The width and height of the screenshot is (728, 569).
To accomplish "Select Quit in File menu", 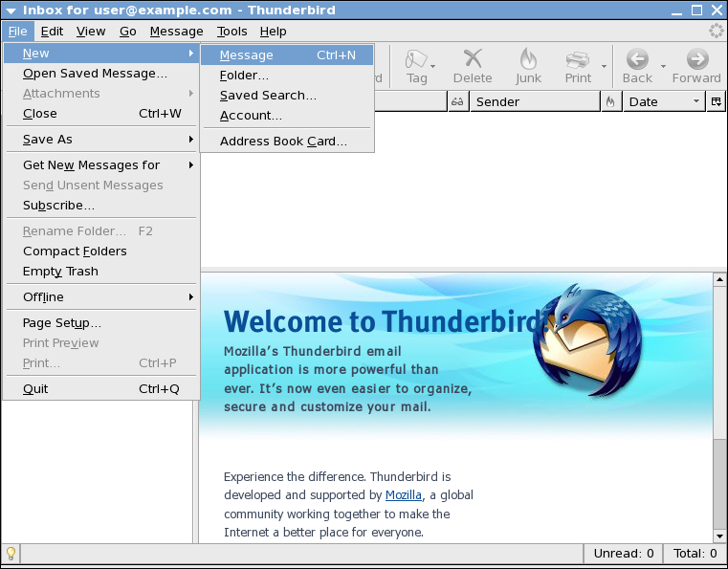I will tap(101, 389).
